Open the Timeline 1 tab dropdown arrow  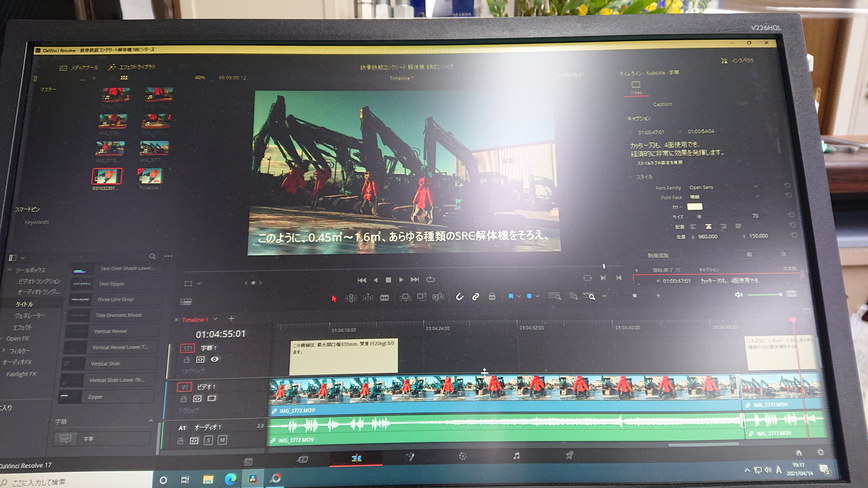(x=215, y=319)
